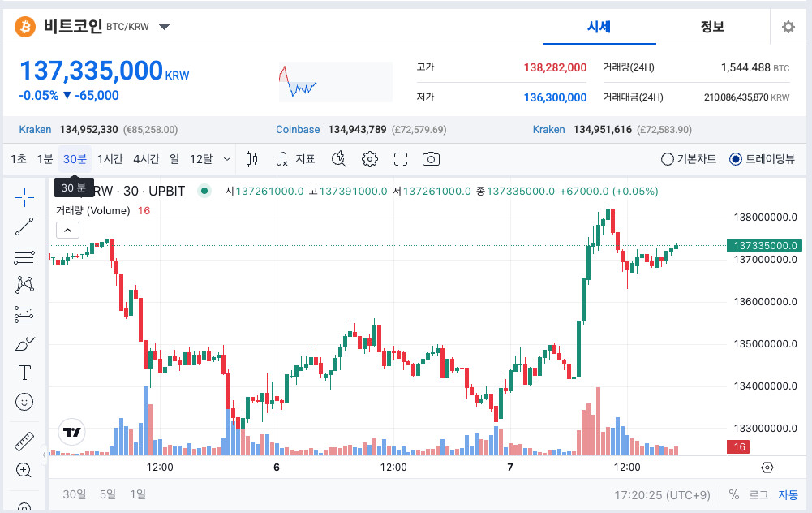Viewport: 812px width, 513px height.
Task: Collapse the indicator legend chevron
Action: [x=68, y=230]
